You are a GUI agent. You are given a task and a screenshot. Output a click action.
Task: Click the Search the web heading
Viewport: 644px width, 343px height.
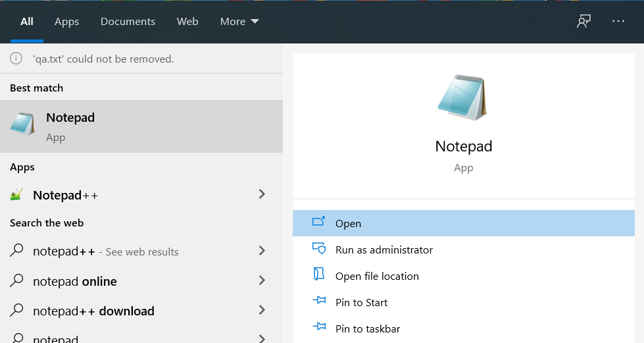(x=47, y=223)
